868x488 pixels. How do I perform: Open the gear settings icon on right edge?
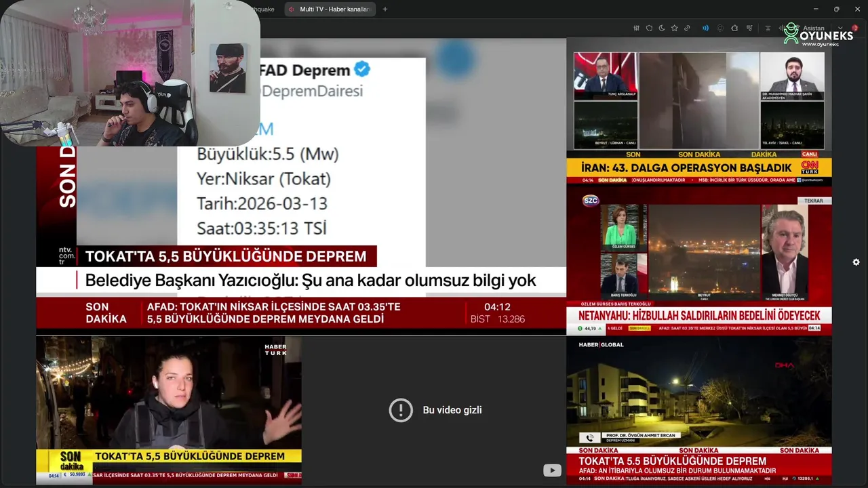[x=856, y=262]
